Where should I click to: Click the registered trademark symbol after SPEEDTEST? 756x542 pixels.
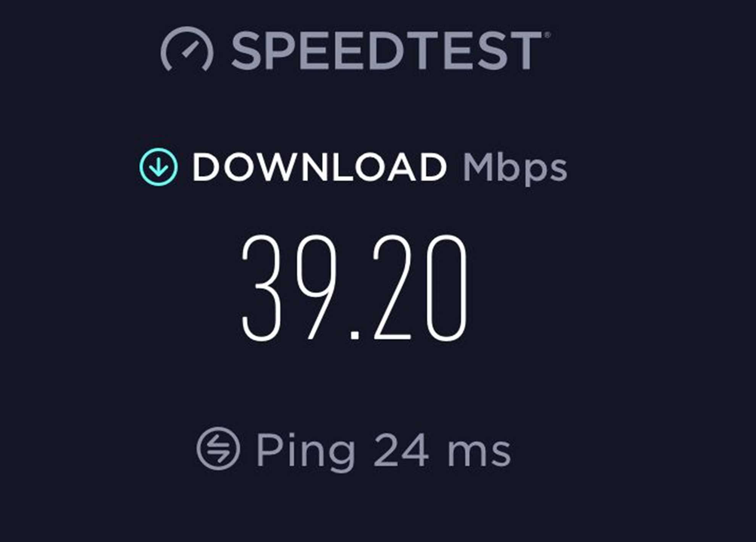point(547,35)
